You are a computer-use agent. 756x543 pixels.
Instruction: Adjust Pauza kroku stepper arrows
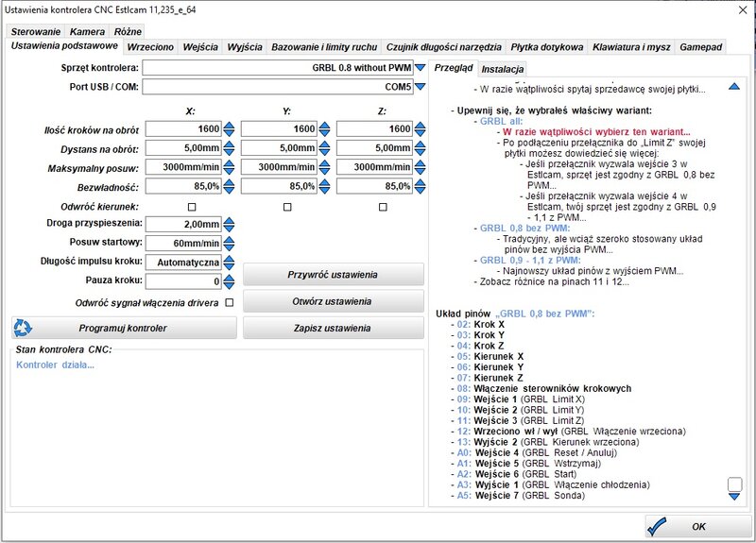229,281
